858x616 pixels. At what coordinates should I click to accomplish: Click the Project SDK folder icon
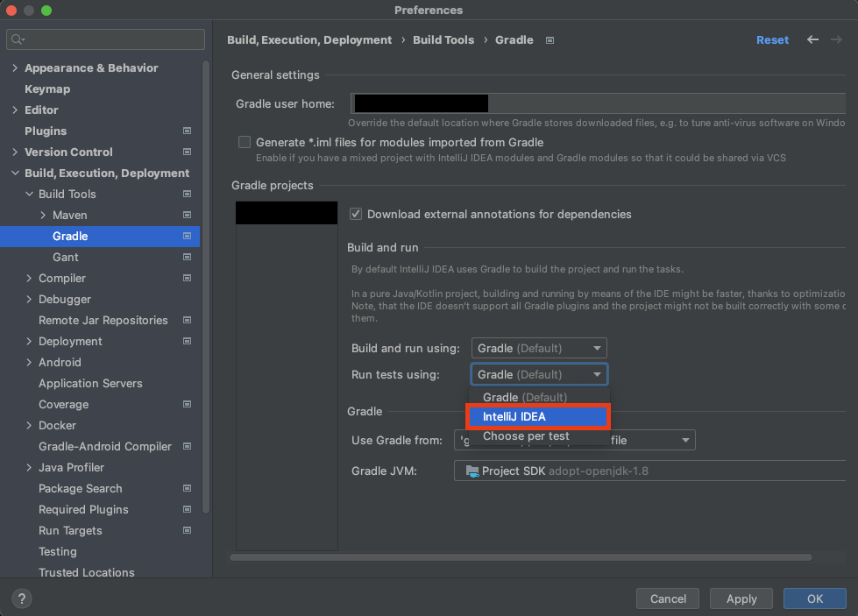[x=472, y=471]
